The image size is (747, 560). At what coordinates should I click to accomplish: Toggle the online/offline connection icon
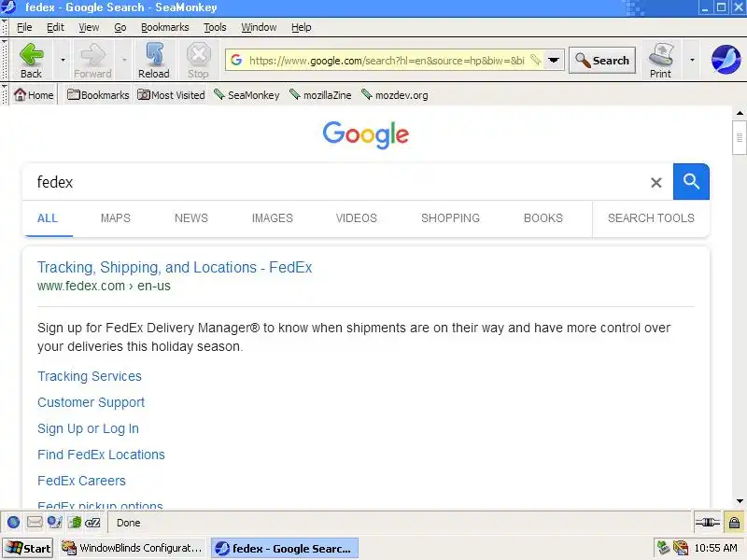click(x=707, y=523)
